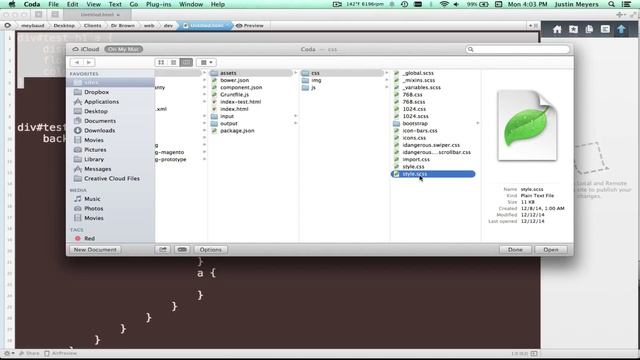This screenshot has width=640, height=360.
Task: Click the sidebar icon beside the blue arrow
Action: [605, 29]
